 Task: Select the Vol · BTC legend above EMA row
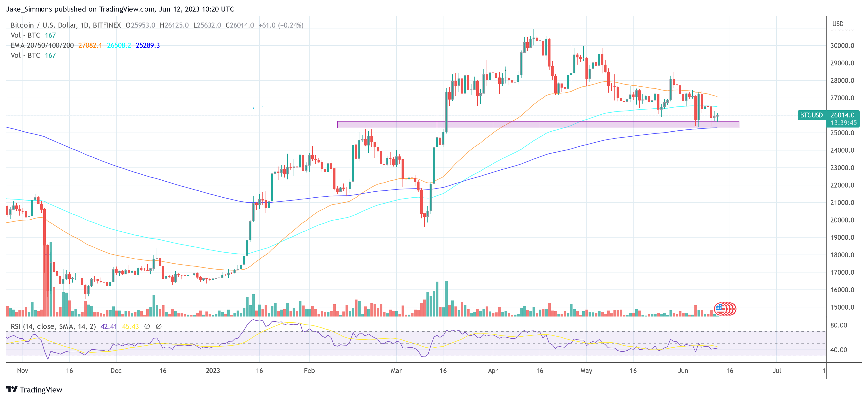(x=33, y=35)
